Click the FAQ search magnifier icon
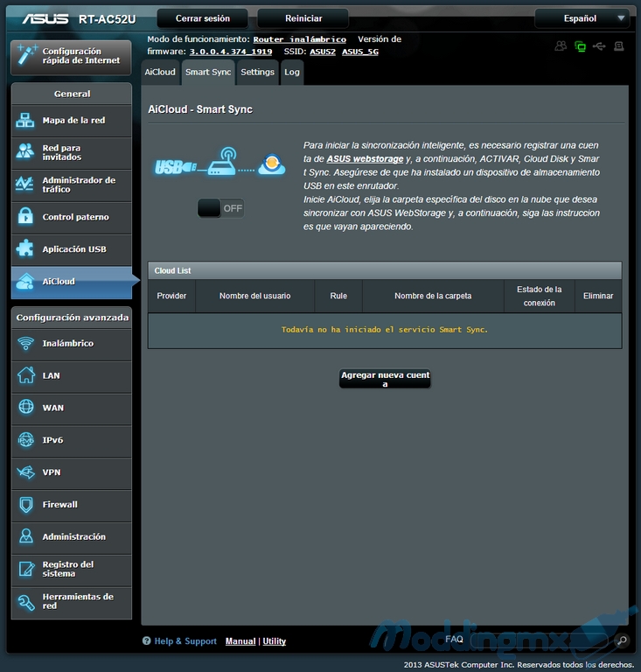 coord(621,640)
